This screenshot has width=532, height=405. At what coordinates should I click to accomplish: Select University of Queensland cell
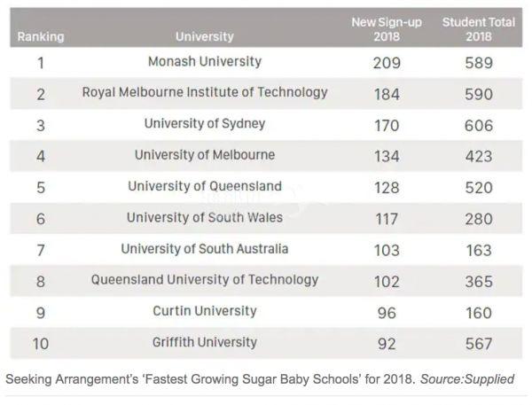(205, 186)
